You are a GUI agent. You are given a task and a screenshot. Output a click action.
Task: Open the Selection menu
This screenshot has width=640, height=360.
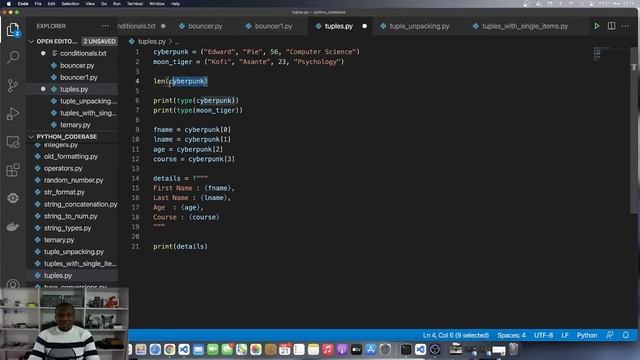(x=70, y=4)
